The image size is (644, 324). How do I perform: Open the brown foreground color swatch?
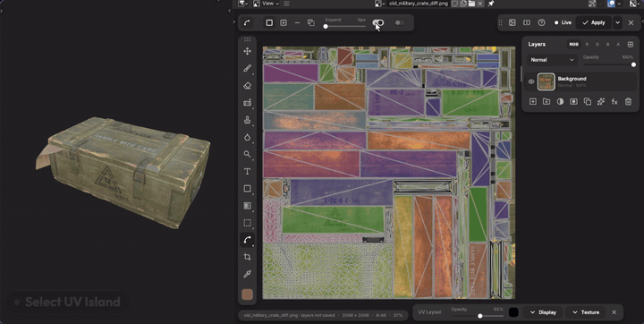(247, 294)
